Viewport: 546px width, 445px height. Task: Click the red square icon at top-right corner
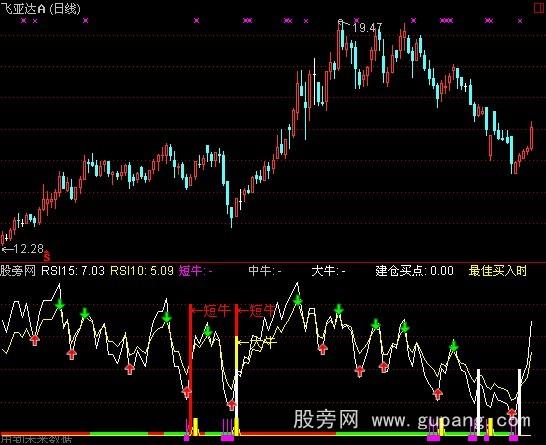point(540,8)
